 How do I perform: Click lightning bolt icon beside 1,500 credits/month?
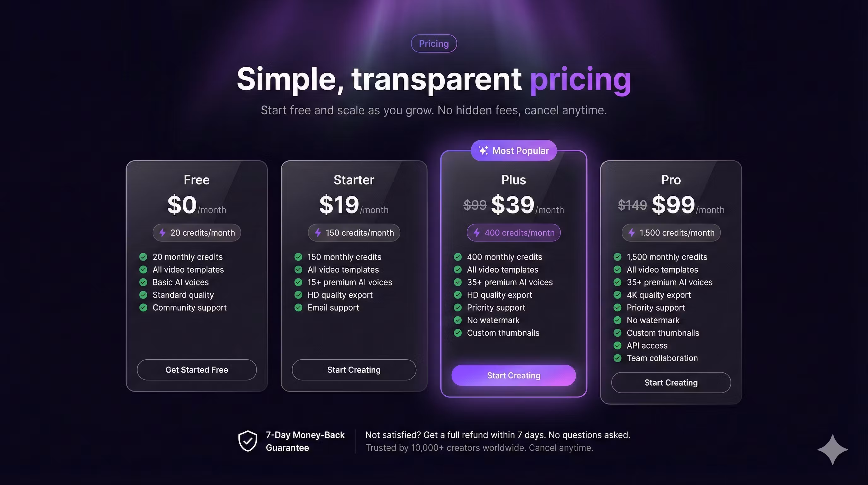click(x=632, y=233)
